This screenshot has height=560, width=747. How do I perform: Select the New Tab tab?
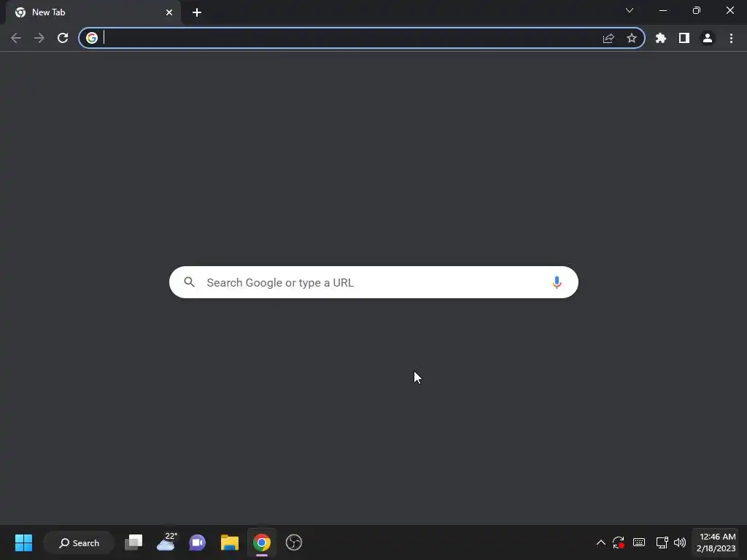click(93, 12)
